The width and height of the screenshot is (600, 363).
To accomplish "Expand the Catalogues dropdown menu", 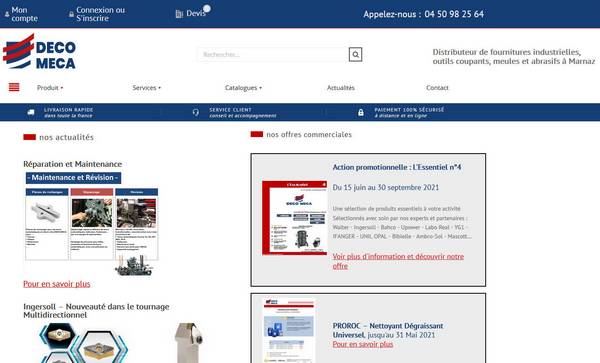I will click(243, 88).
